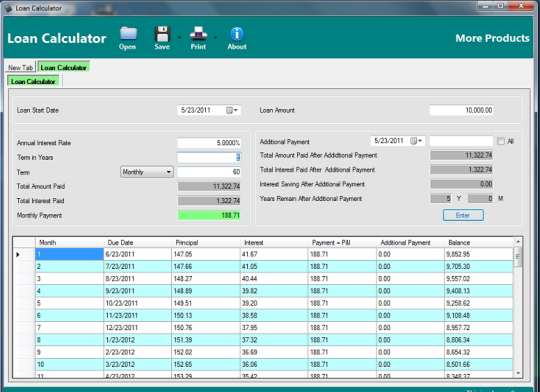Click the Enter button for additional payment
Viewport: 540px width, 392px height.
click(x=463, y=215)
